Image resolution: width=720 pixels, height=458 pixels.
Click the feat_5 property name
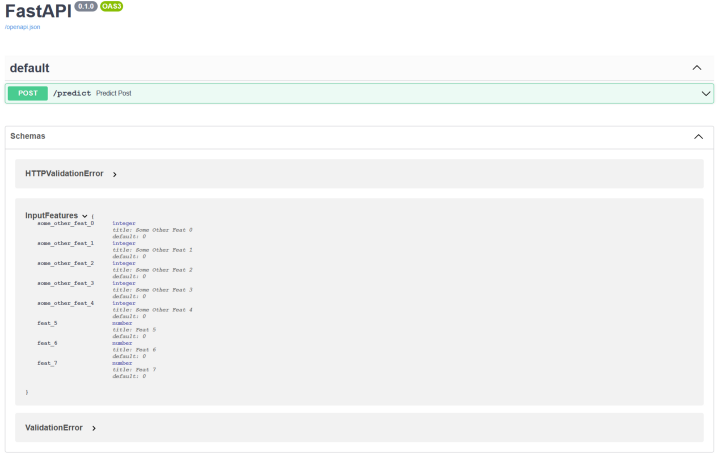point(47,323)
